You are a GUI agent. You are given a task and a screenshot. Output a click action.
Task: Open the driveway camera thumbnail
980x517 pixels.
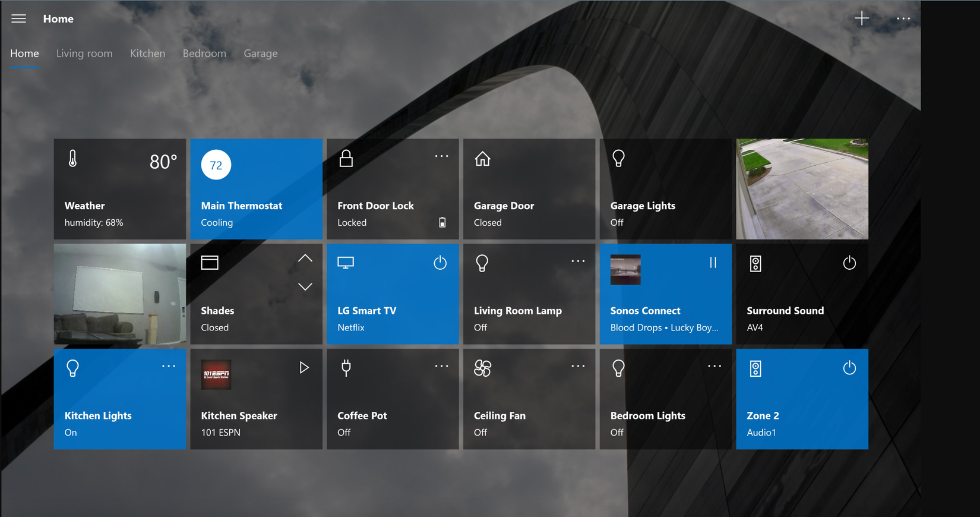pyautogui.click(x=802, y=189)
